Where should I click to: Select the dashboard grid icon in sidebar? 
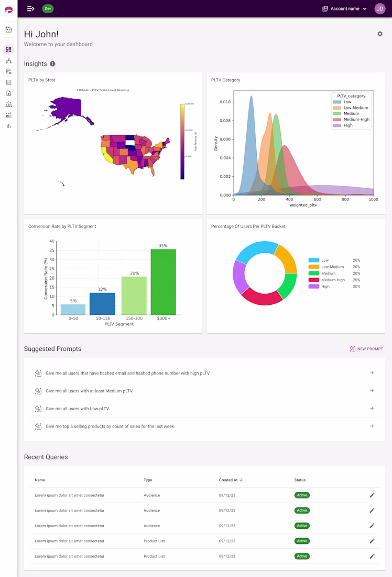click(x=8, y=50)
